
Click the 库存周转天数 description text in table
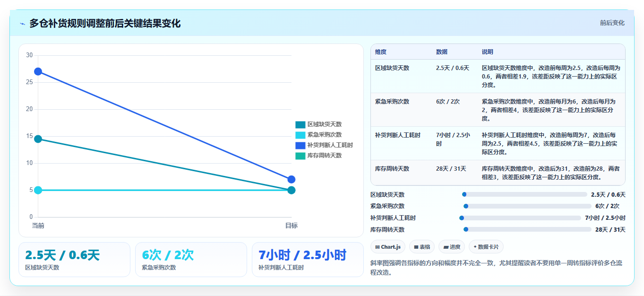click(x=551, y=173)
